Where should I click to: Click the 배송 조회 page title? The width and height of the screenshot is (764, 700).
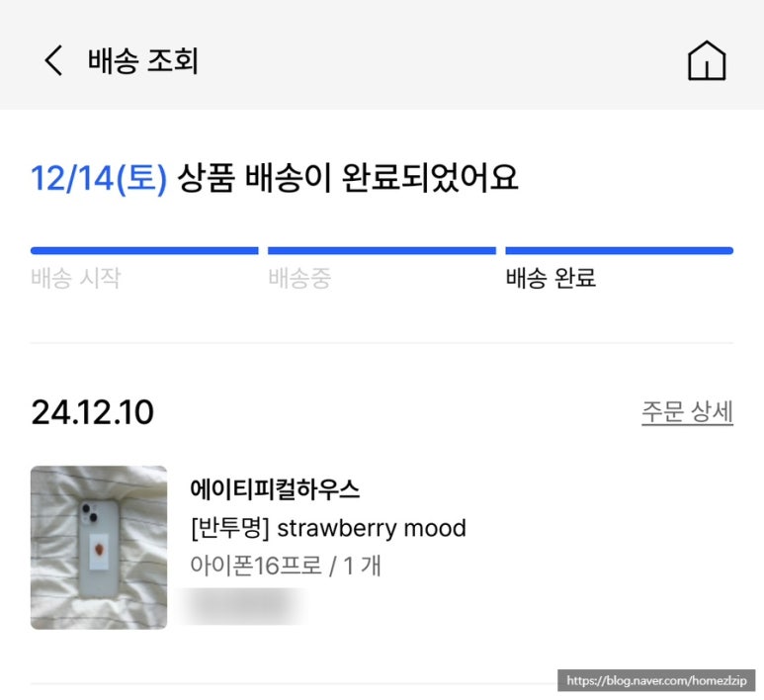(x=142, y=61)
